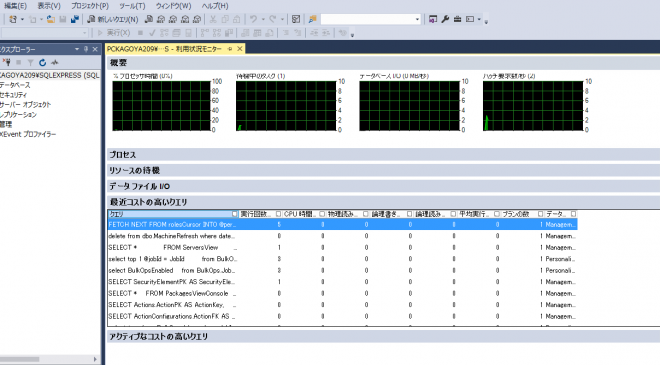Click the Save All toolbar icon

pyautogui.click(x=75, y=19)
